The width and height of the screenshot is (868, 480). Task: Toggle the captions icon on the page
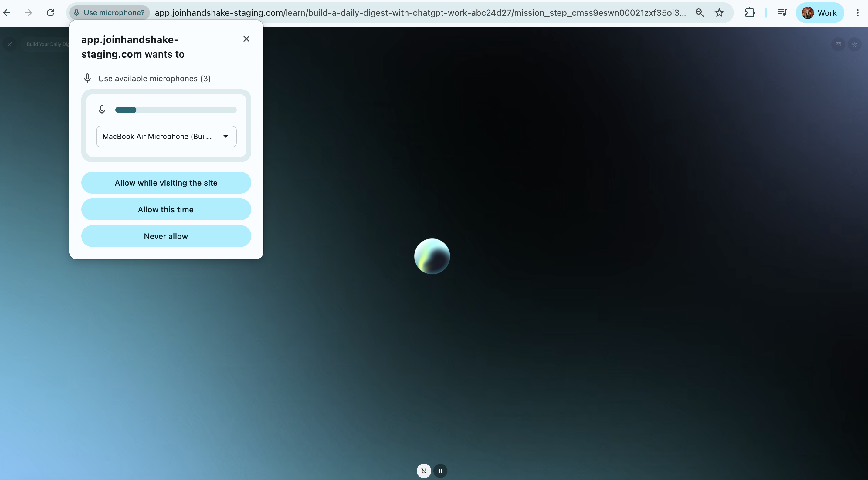pos(838,44)
